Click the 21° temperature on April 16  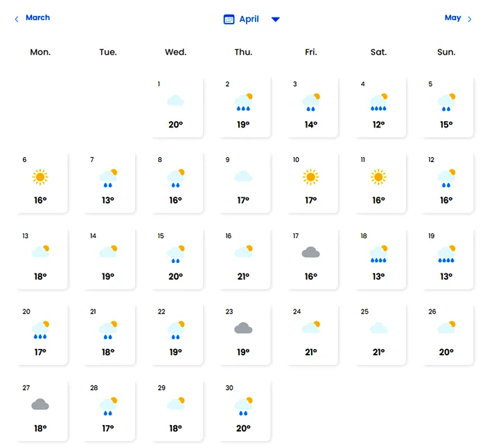click(x=243, y=277)
